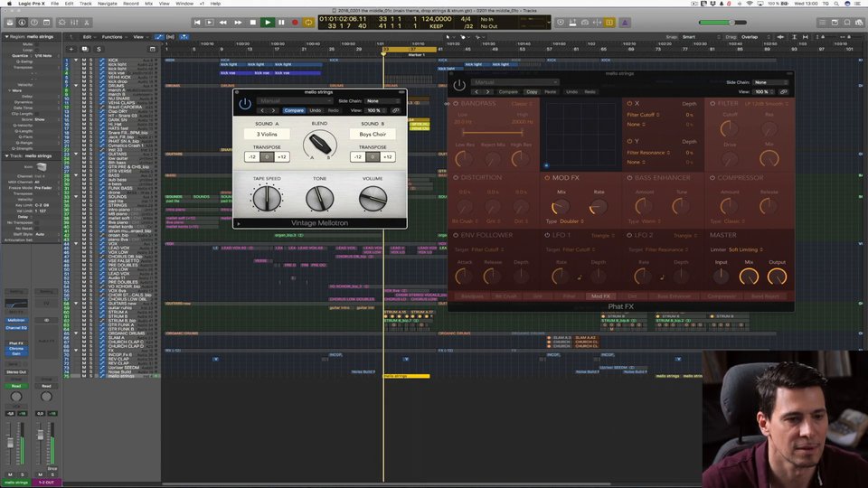Toggle the Phat FX Bandpass power switch

pyautogui.click(x=456, y=103)
